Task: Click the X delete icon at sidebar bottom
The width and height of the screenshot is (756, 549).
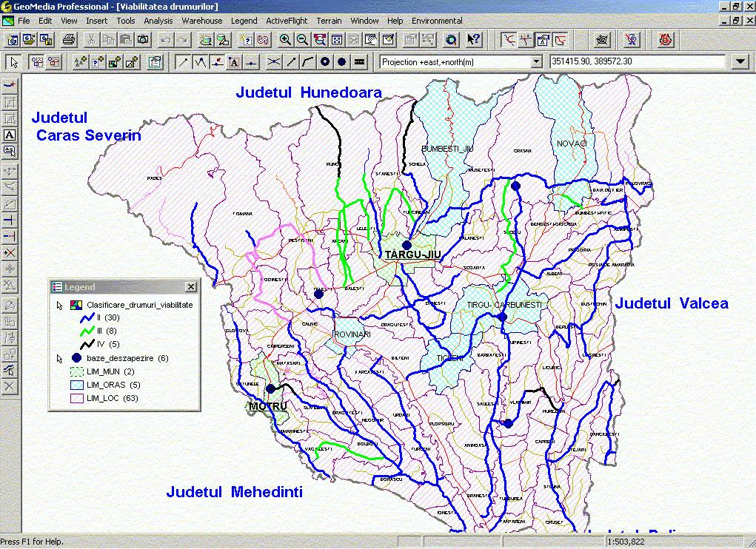Action: 10,385
